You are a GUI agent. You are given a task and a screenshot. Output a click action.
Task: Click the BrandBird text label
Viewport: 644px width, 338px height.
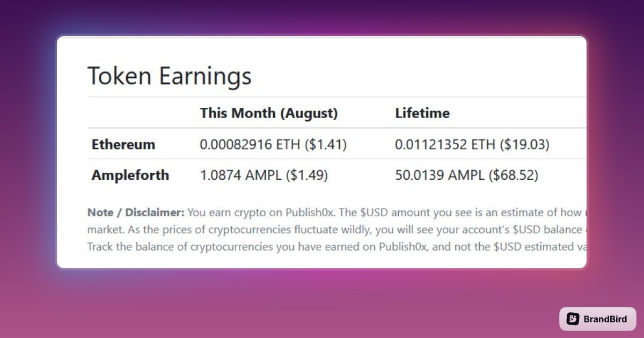605,319
